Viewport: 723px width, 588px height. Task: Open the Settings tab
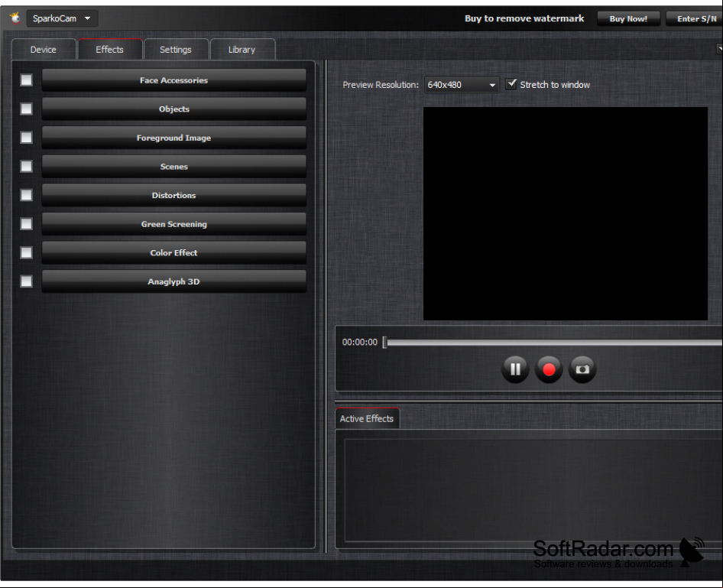176,50
